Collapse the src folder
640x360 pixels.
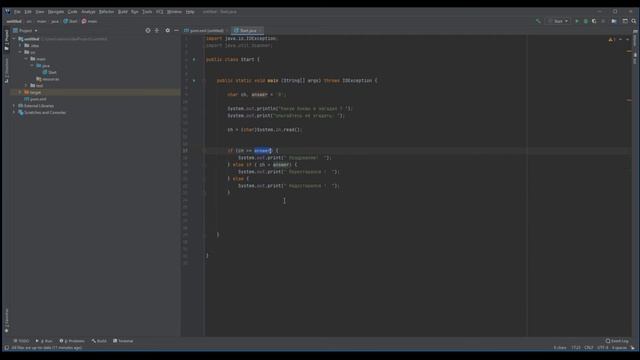(x=20, y=52)
